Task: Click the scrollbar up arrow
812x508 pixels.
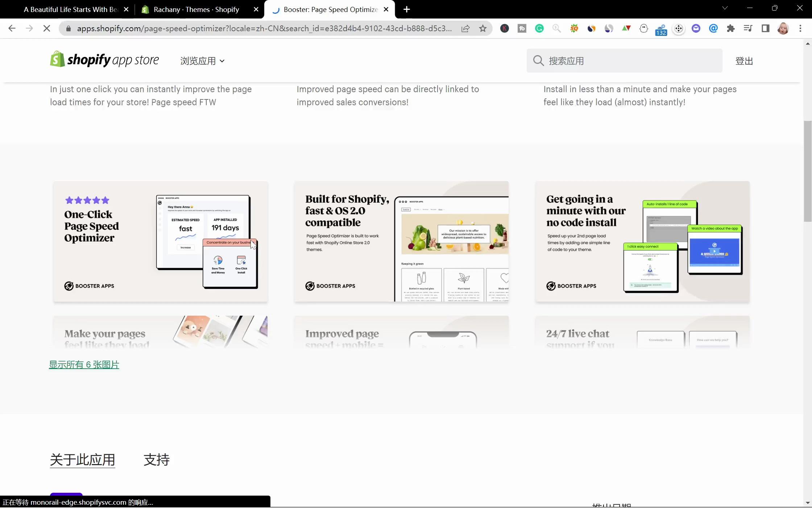Action: pos(808,44)
